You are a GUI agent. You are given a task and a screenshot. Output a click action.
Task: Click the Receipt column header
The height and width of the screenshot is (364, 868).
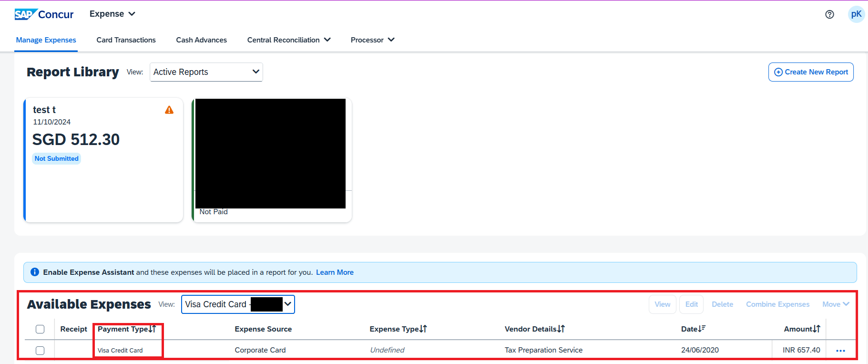[74, 329]
